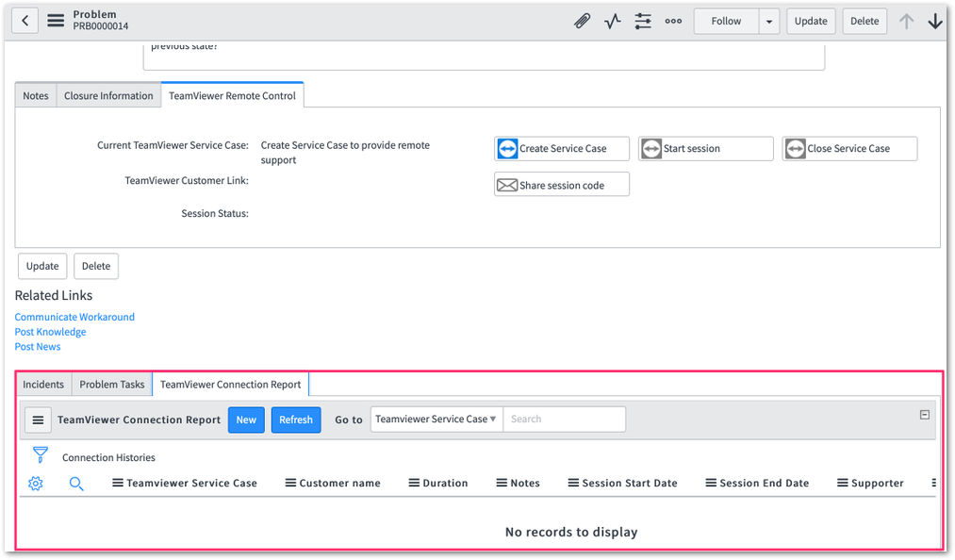Expand the Follow dropdown arrow
This screenshot has height=560, width=955.
[768, 22]
